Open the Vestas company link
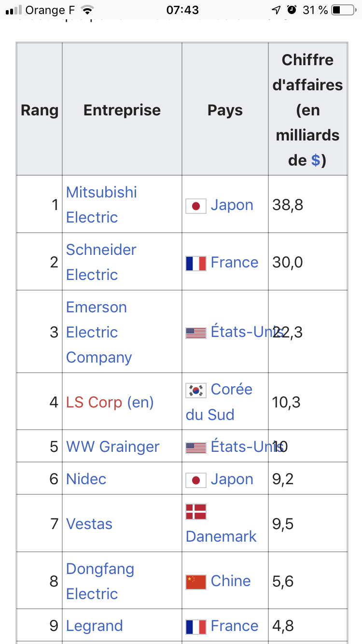 point(89,524)
